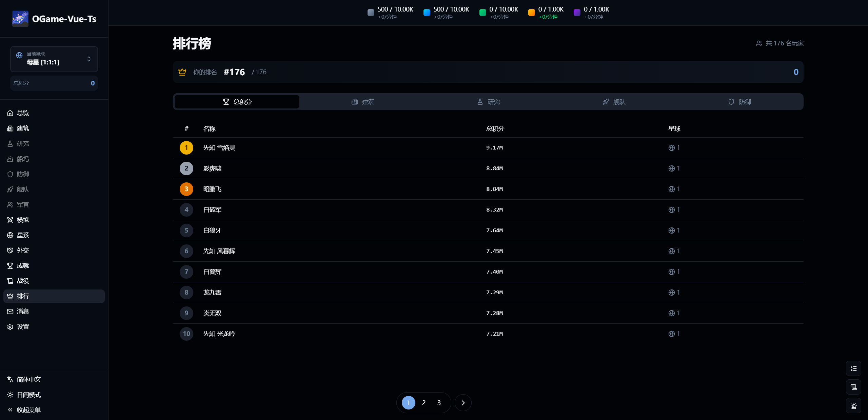868x420 pixels.
Task: Select top player 先知 雪焰灵 in leaderboard
Action: pos(219,147)
